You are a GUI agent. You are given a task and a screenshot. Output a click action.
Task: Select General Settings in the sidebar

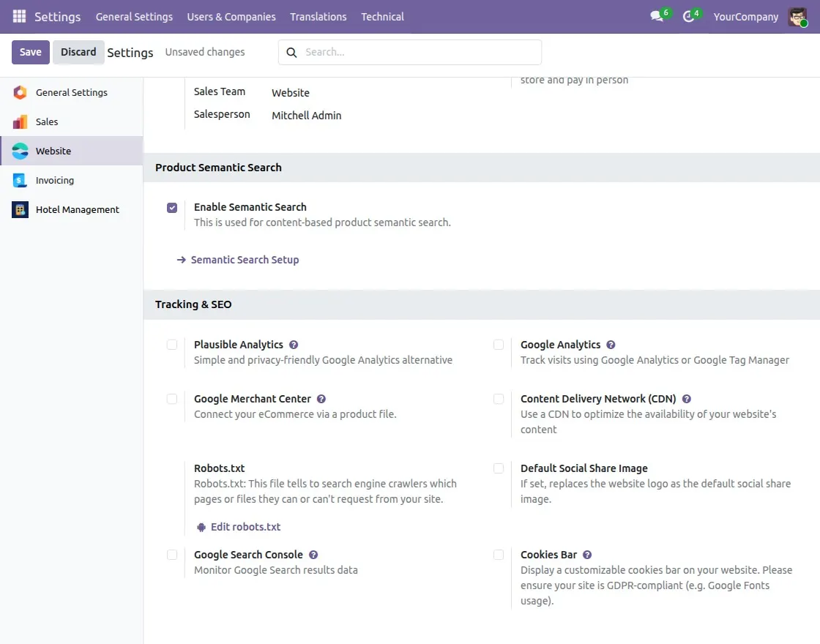click(x=71, y=92)
